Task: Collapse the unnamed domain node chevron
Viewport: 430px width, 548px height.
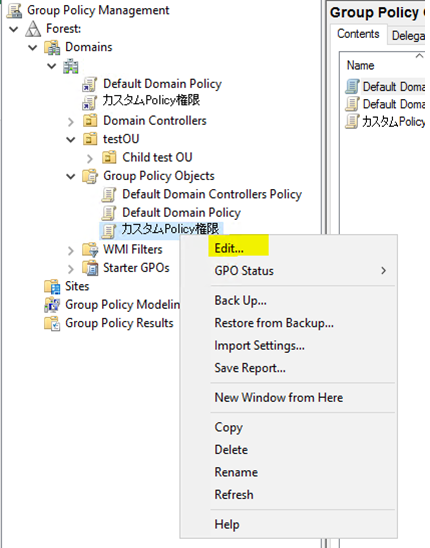Action: coord(52,66)
